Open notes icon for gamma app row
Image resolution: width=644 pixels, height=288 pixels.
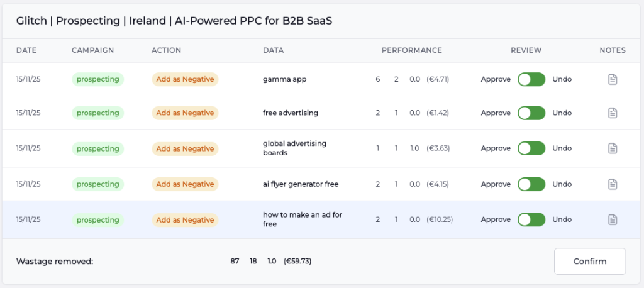613,79
